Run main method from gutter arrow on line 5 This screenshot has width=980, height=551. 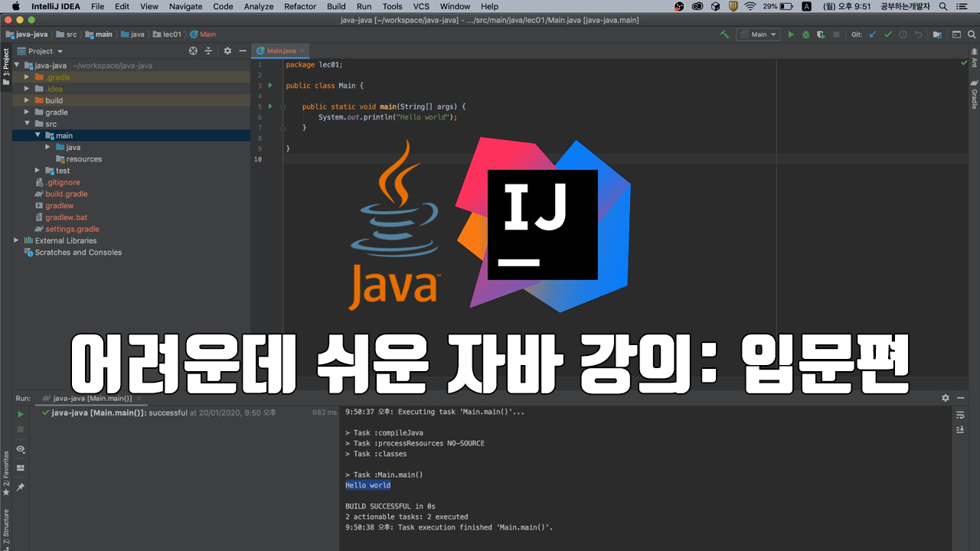coord(270,106)
